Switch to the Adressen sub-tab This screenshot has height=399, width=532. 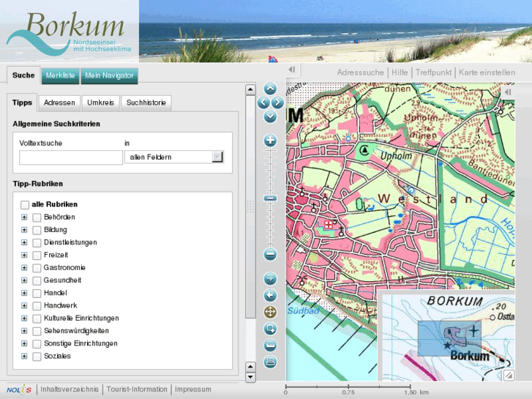[x=59, y=102]
